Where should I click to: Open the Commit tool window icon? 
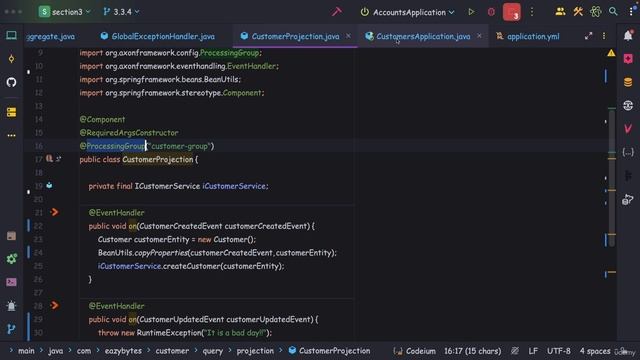pos(11,59)
